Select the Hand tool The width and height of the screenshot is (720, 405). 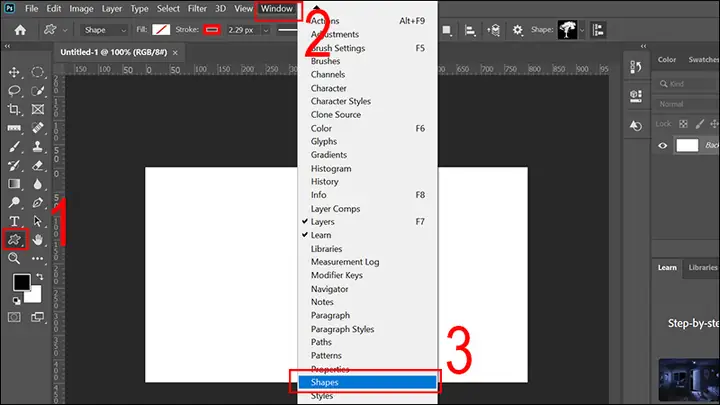pos(38,239)
